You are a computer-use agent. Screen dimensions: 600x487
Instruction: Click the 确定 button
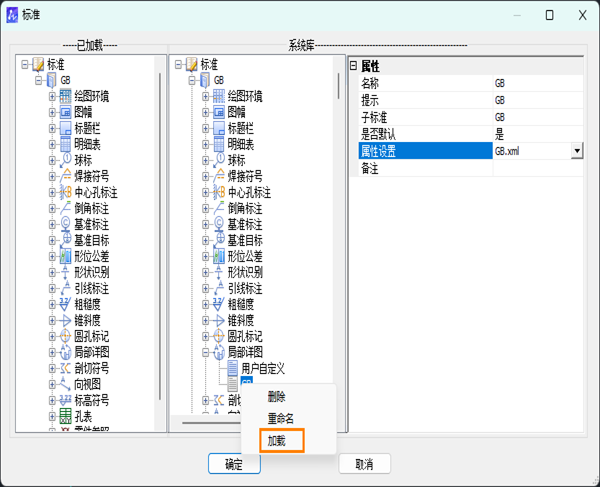(234, 464)
